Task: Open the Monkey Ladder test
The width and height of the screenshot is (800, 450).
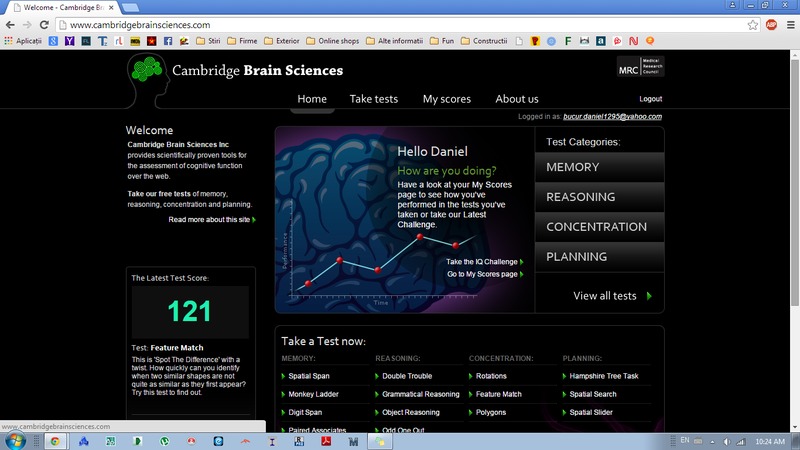Action: (x=313, y=394)
